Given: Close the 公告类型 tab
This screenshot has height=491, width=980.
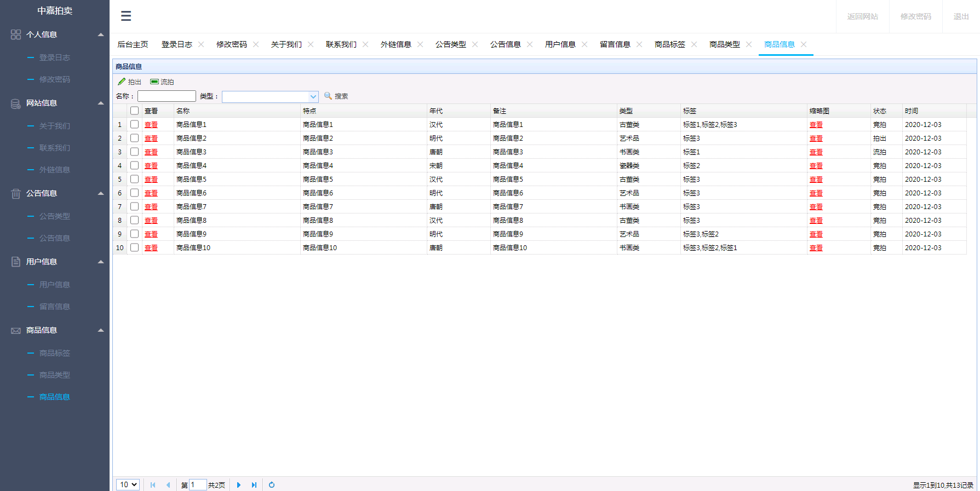Looking at the screenshot, I should (475, 44).
